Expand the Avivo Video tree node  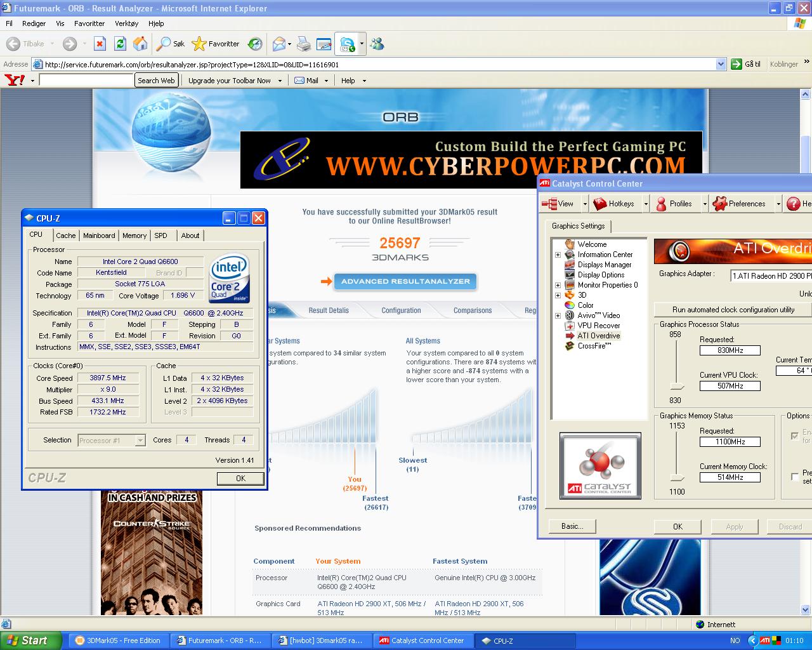point(558,315)
